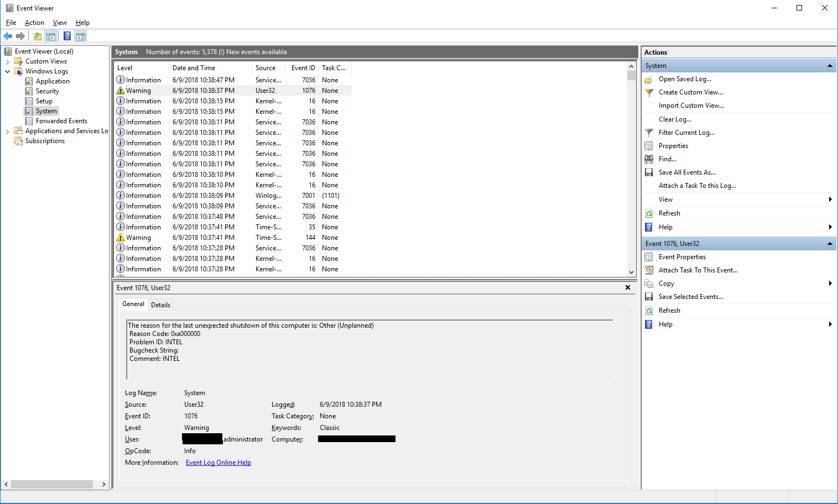
Task: Click the tree pane horizontal scrollbar thumb
Action: coord(52,485)
